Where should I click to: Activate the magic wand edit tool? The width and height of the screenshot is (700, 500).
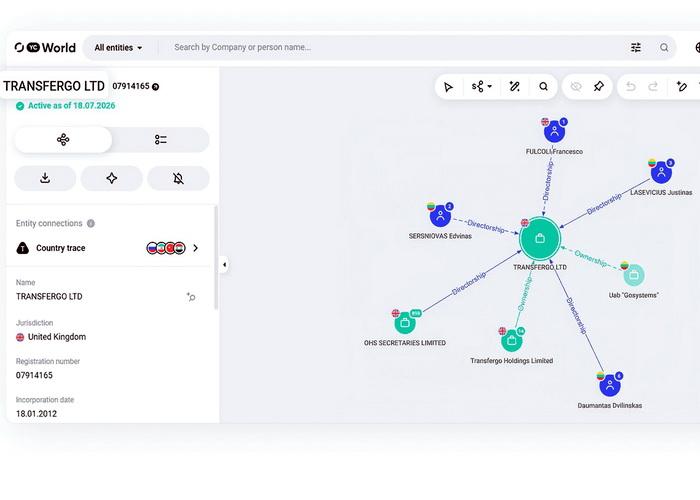pyautogui.click(x=514, y=86)
